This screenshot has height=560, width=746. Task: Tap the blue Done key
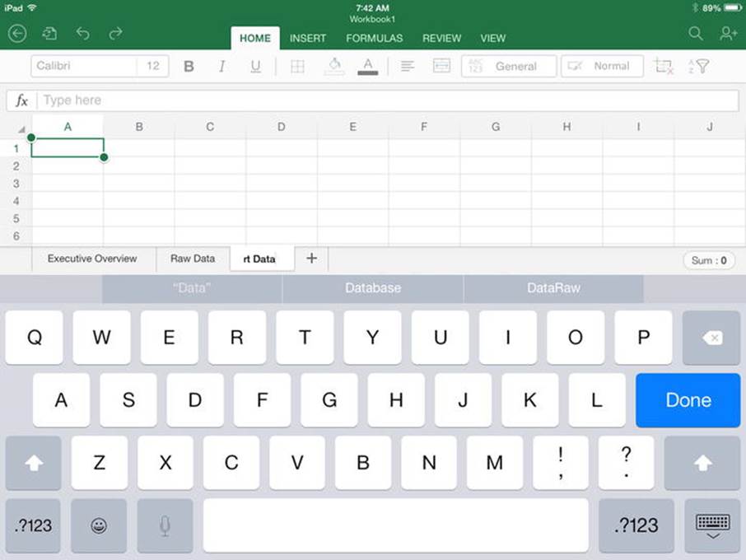[688, 400]
